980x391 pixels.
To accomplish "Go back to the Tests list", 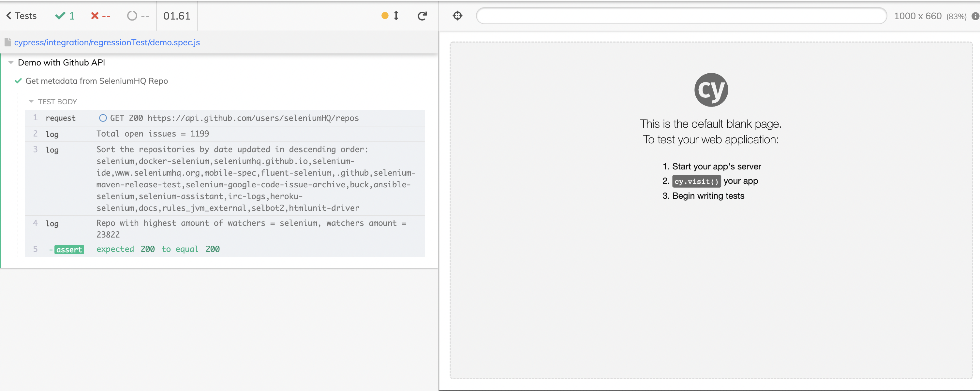I will (x=22, y=16).
